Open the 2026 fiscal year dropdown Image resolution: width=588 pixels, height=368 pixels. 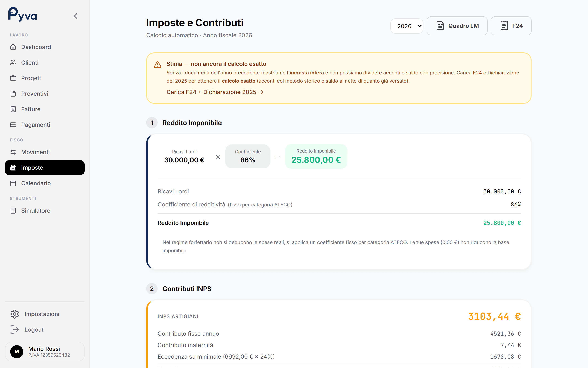[x=407, y=26]
